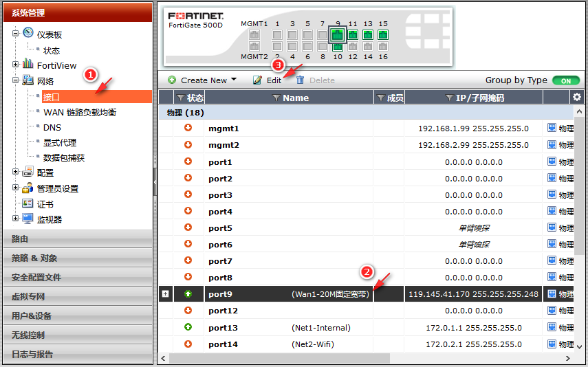Open the DNS settings item
Image resolution: width=588 pixels, height=367 pixels.
pos(52,127)
